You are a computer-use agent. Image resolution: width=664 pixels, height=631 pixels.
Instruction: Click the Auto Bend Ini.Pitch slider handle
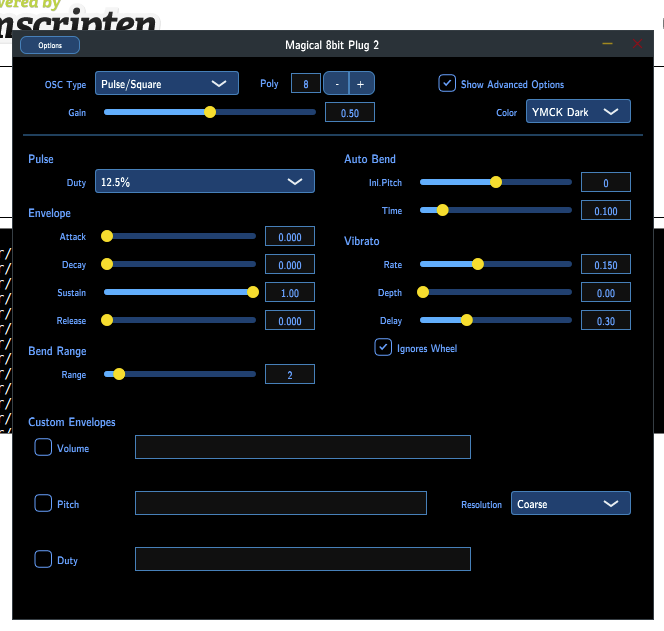(x=496, y=182)
